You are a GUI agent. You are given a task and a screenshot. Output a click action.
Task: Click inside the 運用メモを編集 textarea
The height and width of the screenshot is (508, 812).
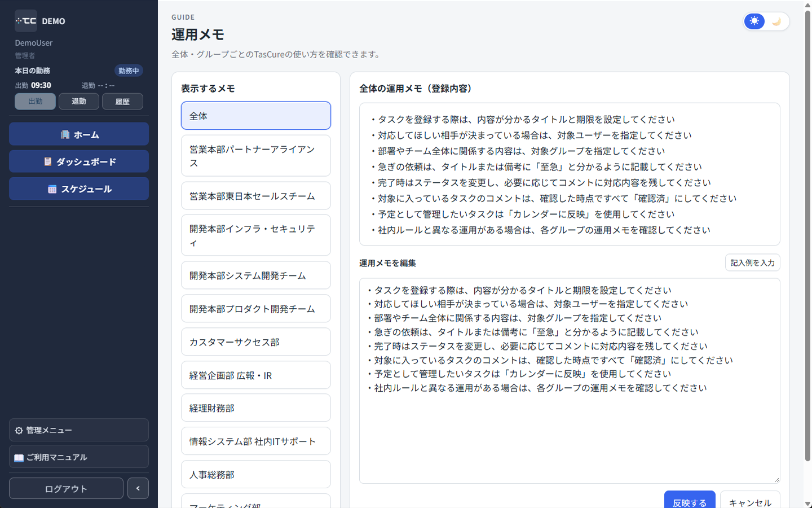click(570, 381)
